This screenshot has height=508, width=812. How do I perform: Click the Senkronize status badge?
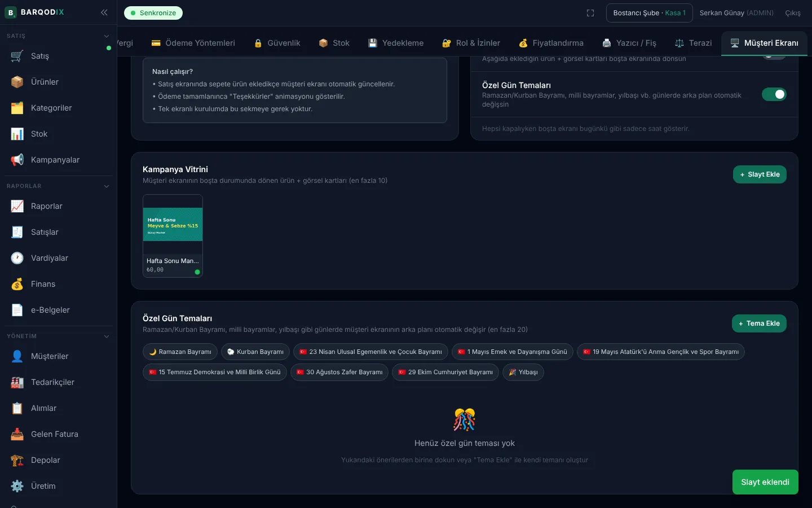pos(153,13)
